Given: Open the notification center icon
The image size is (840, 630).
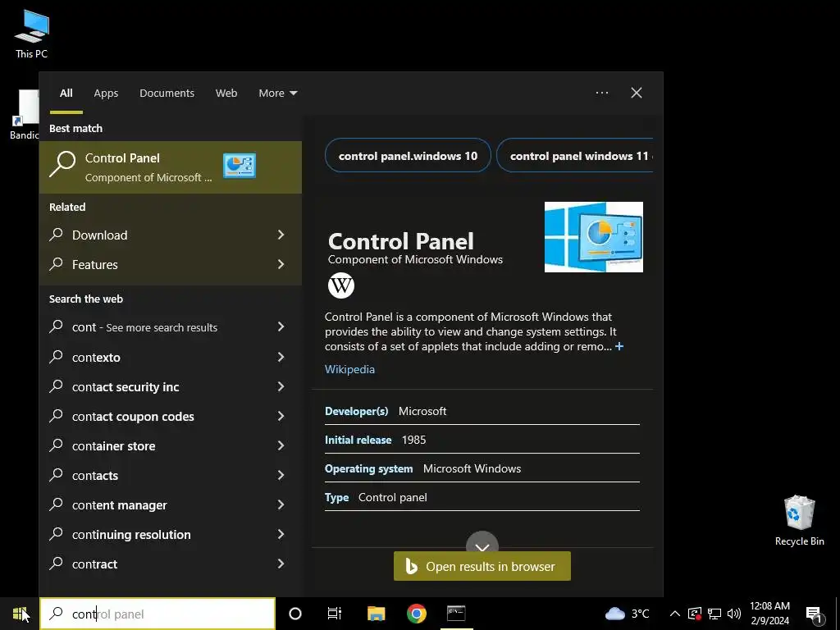Looking at the screenshot, I should (815, 614).
